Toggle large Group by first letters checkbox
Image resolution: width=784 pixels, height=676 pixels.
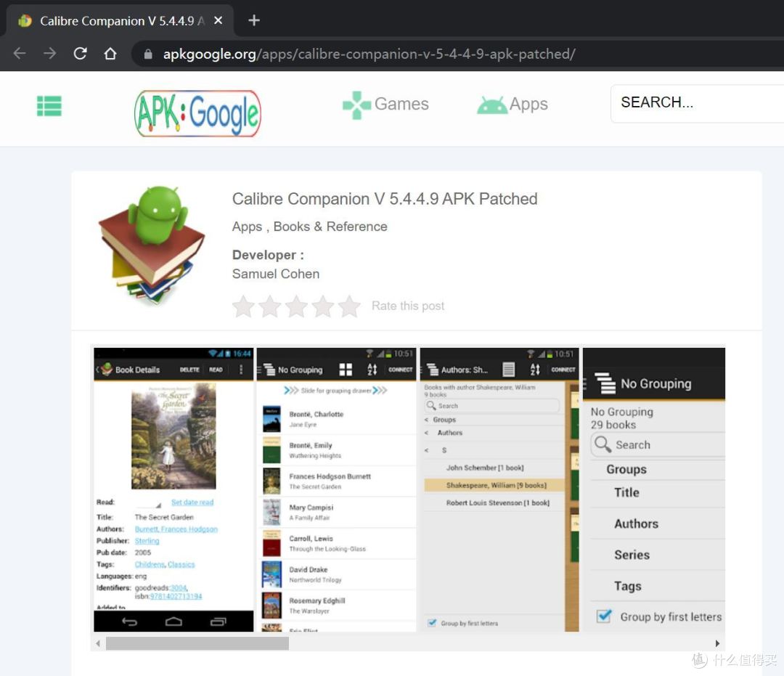pos(604,616)
